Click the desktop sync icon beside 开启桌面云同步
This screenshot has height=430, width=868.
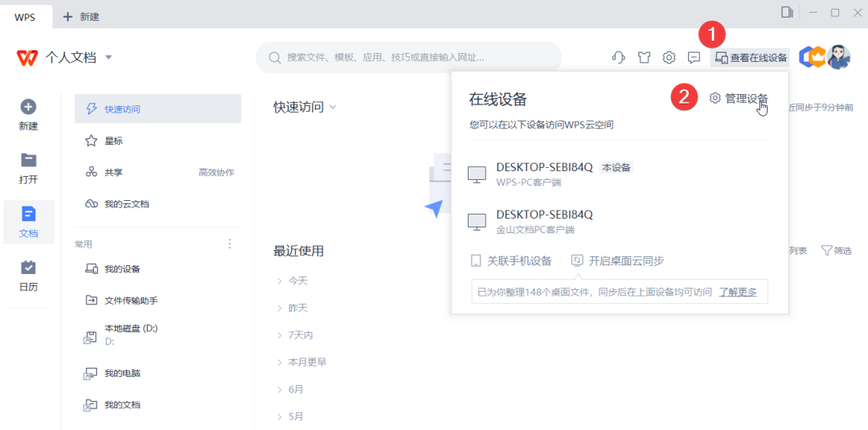coord(577,260)
